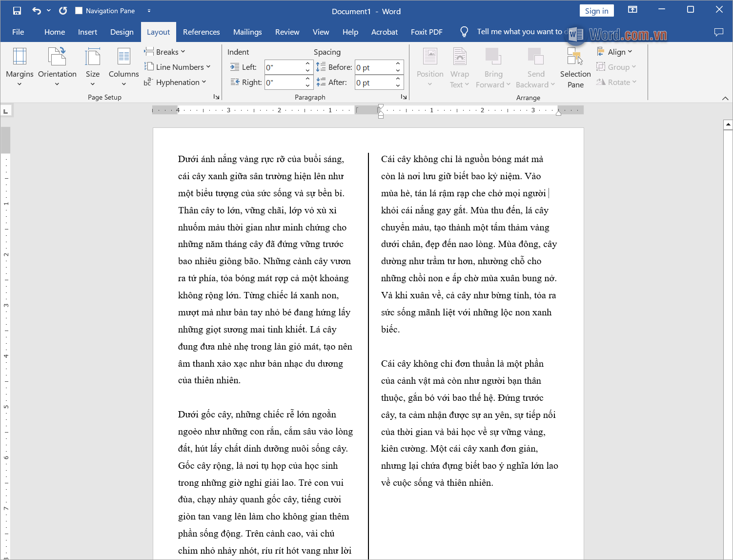This screenshot has width=733, height=560.
Task: Launch the Paragraph settings dialog
Action: tap(404, 97)
